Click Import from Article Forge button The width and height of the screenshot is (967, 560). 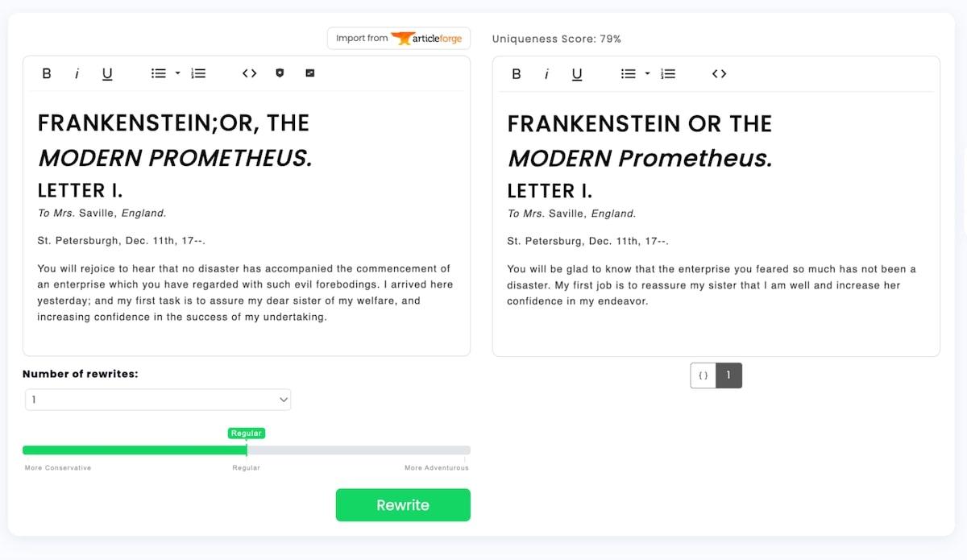pos(399,38)
